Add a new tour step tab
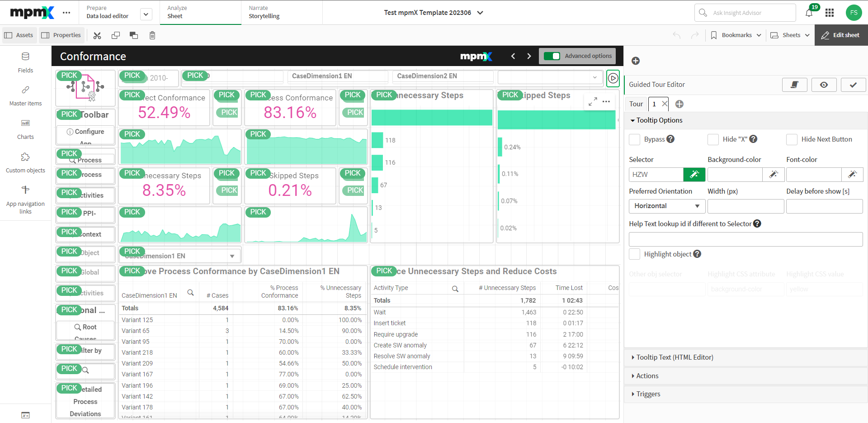 (x=679, y=104)
